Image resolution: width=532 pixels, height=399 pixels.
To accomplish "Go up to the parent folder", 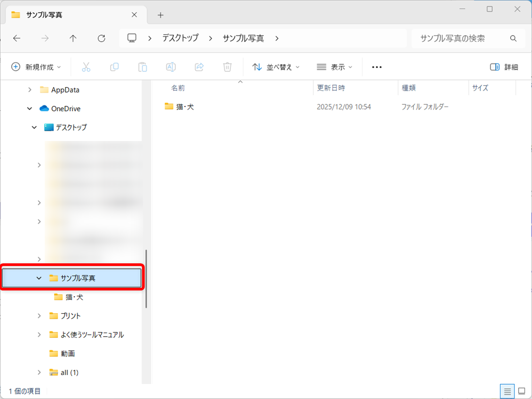I will pos(73,38).
